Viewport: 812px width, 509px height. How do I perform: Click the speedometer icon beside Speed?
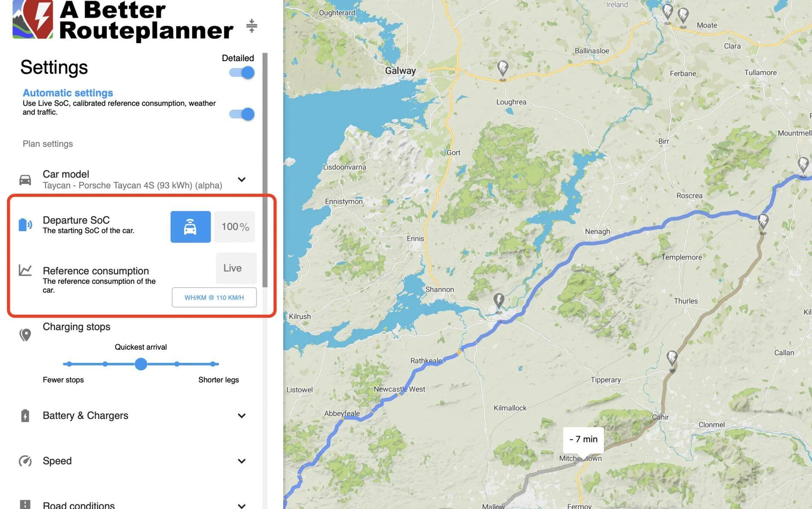(x=25, y=461)
